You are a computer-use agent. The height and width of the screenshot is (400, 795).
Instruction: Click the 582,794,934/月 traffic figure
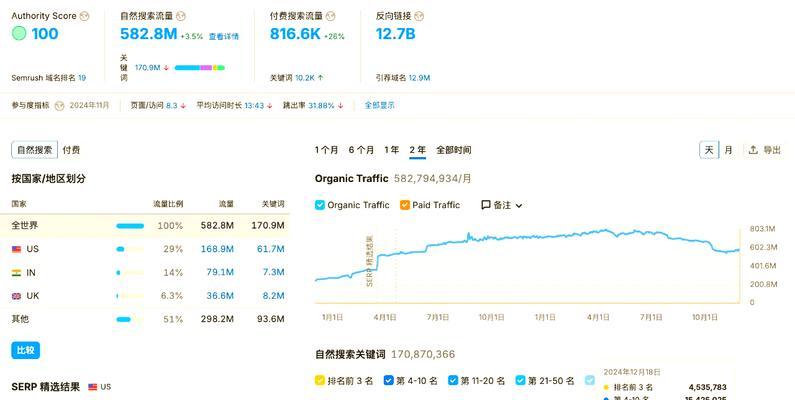[x=432, y=178]
